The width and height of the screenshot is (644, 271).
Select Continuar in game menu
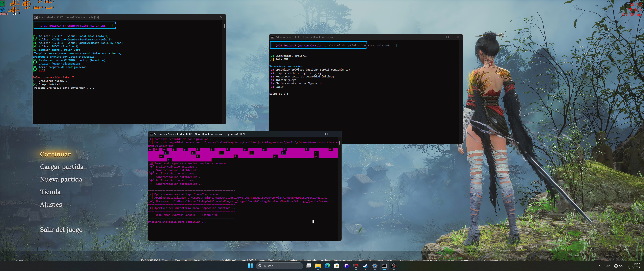coord(55,154)
